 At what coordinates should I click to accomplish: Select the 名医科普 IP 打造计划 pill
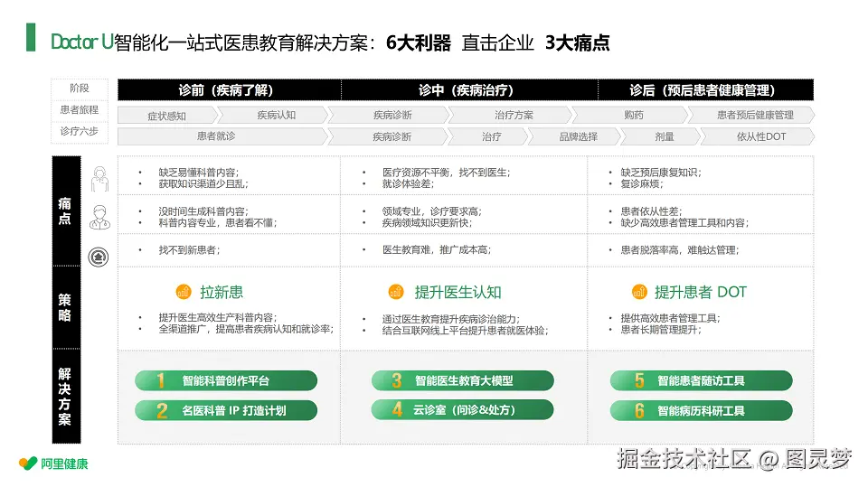tap(226, 410)
